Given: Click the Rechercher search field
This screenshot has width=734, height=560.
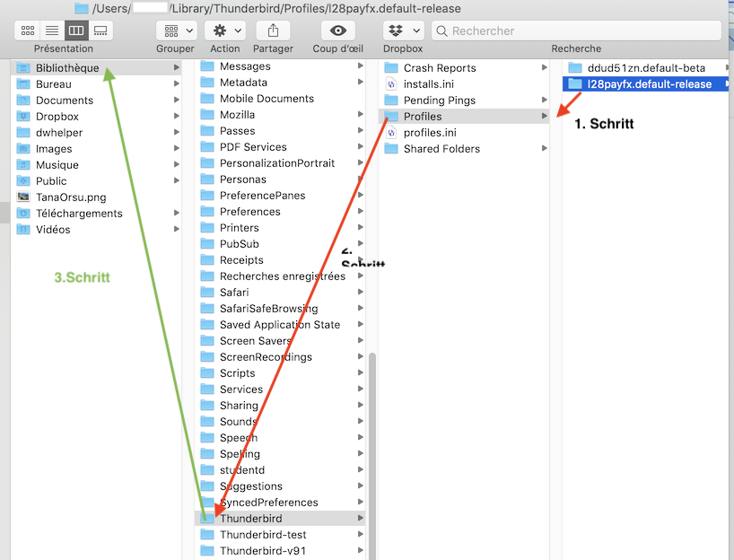Looking at the screenshot, I should pyautogui.click(x=576, y=31).
